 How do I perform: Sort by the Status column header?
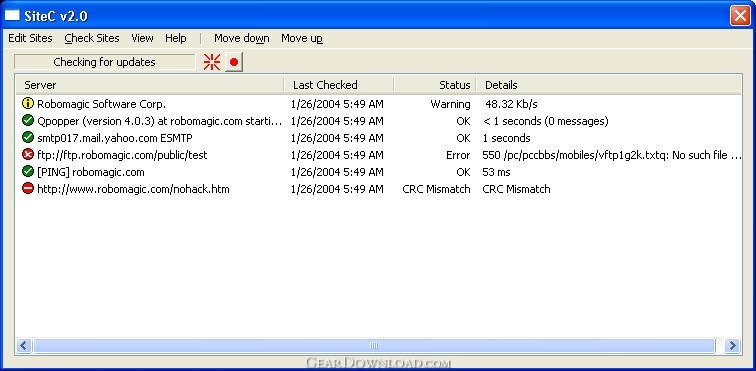tap(435, 85)
